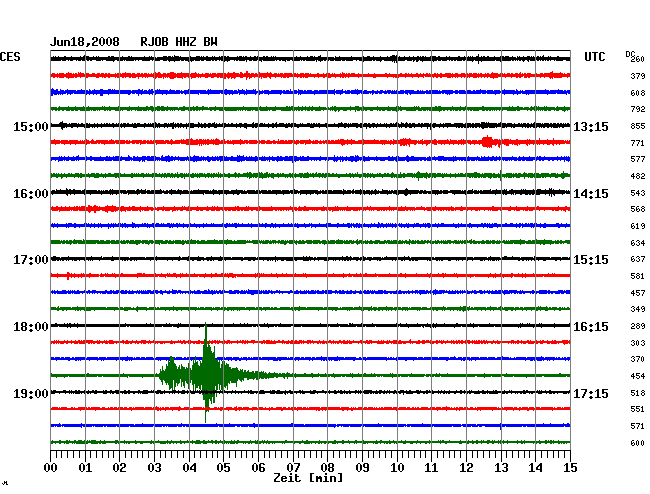Viewport: 650px width, 494px height.
Task: Click the UTC timezone header
Action: (x=594, y=57)
